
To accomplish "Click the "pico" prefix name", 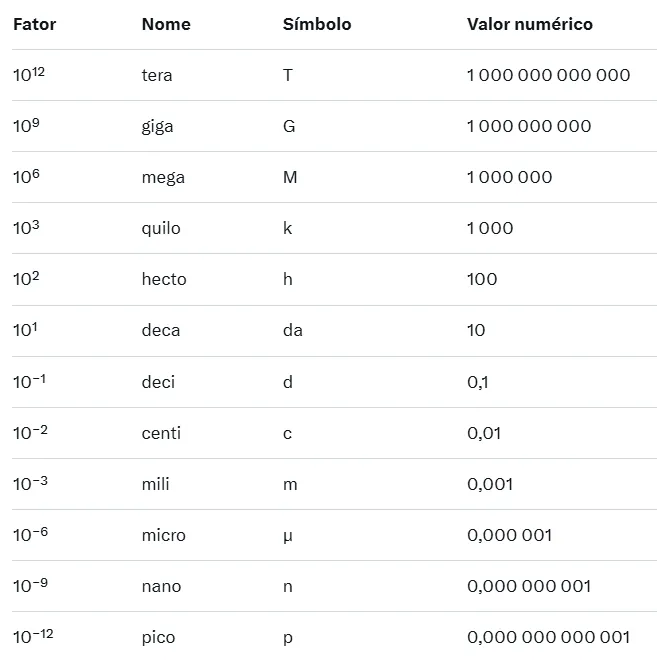I will point(158,637).
